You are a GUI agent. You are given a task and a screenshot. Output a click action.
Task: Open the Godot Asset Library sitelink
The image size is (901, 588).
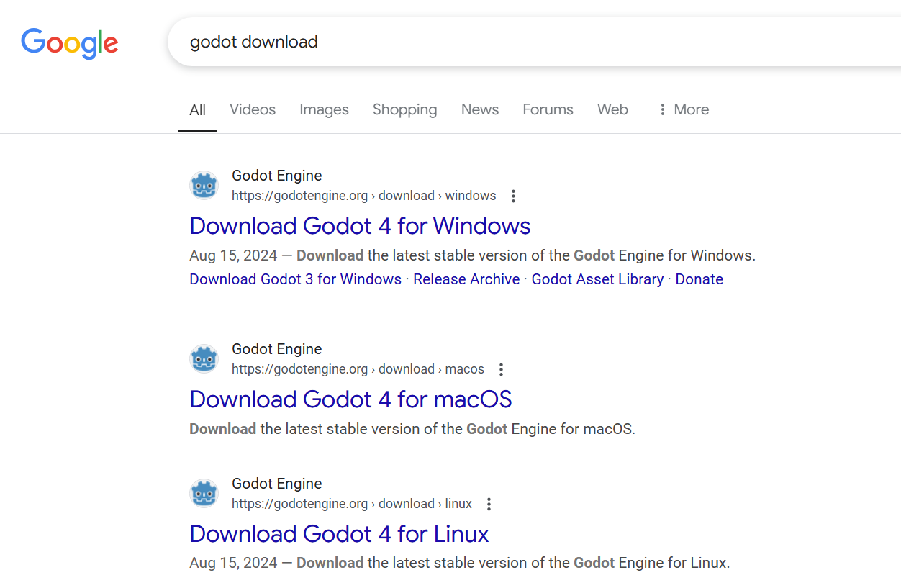tap(597, 279)
